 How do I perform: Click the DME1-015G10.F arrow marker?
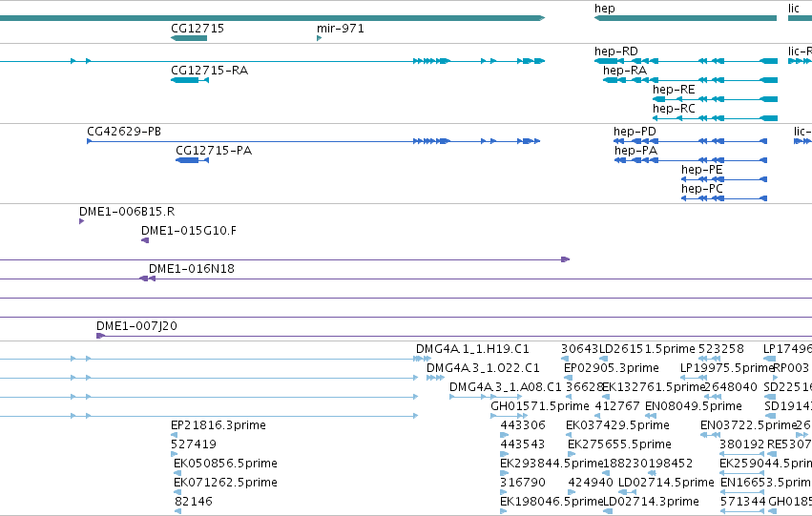coord(145,240)
